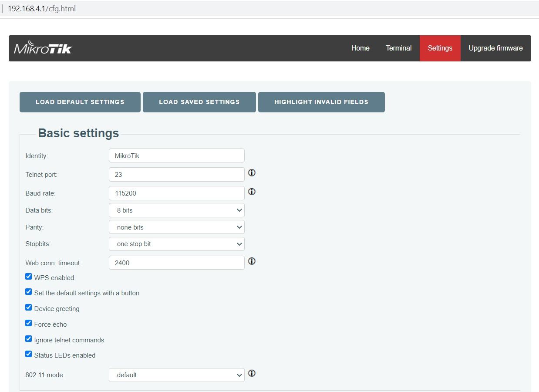Click the MikroTik logo

(43, 48)
